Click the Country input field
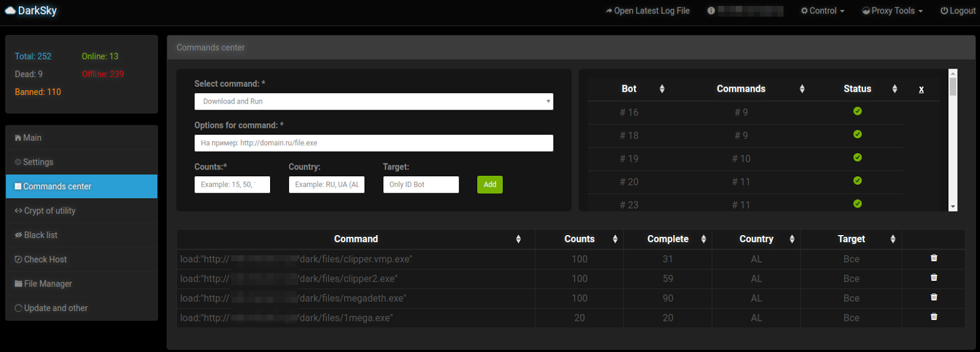Screen dimensions: 980x352 pyautogui.click(x=326, y=185)
